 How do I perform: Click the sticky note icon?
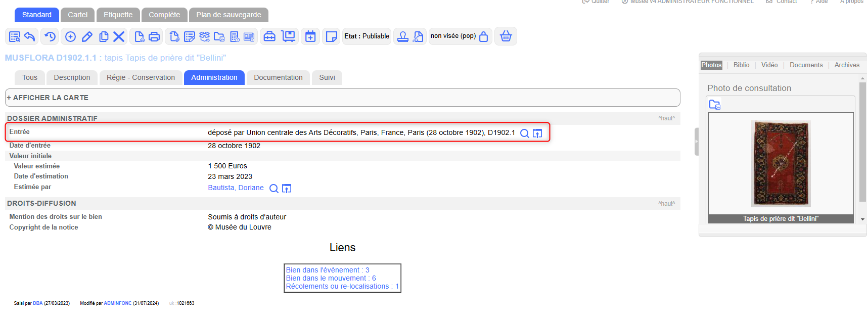(332, 36)
